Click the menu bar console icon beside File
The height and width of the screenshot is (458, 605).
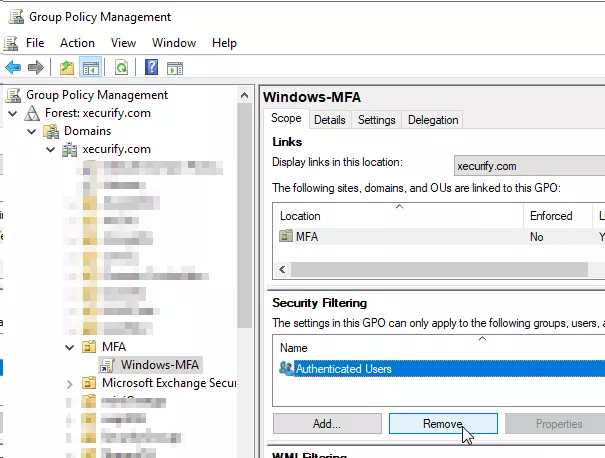[11, 43]
